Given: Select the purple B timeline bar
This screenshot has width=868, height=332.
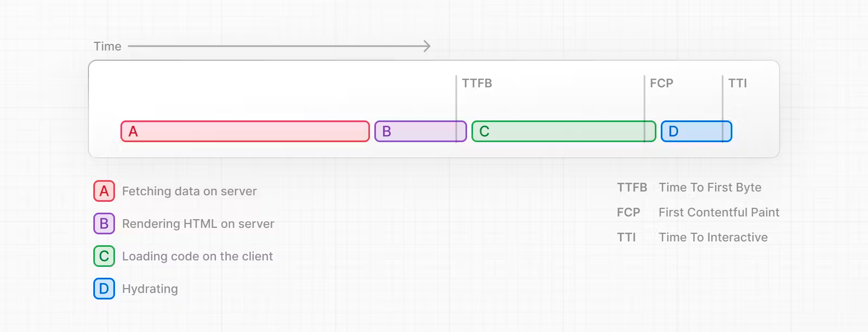Looking at the screenshot, I should click(420, 131).
